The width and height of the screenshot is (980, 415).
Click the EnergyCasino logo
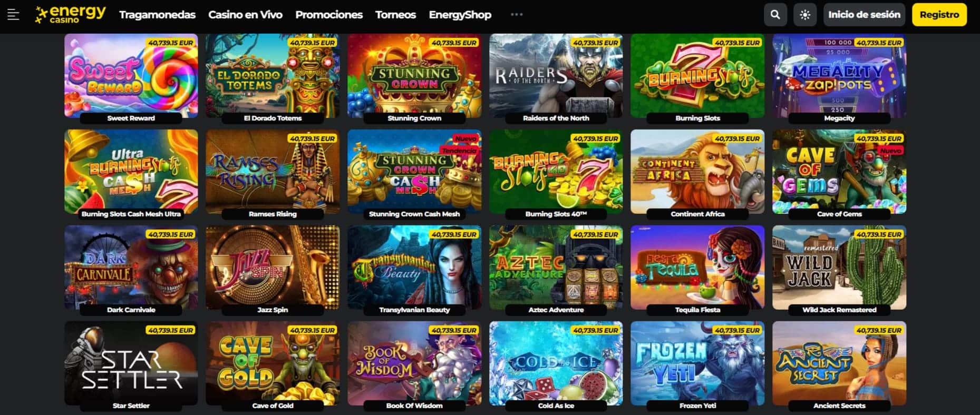pos(70,15)
